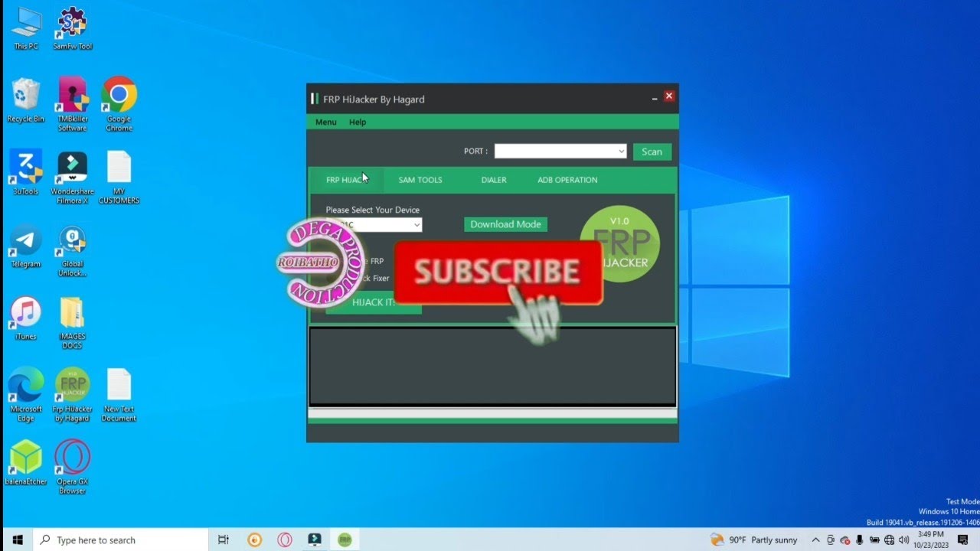Click the microphone icon in system tray

pyautogui.click(x=859, y=540)
